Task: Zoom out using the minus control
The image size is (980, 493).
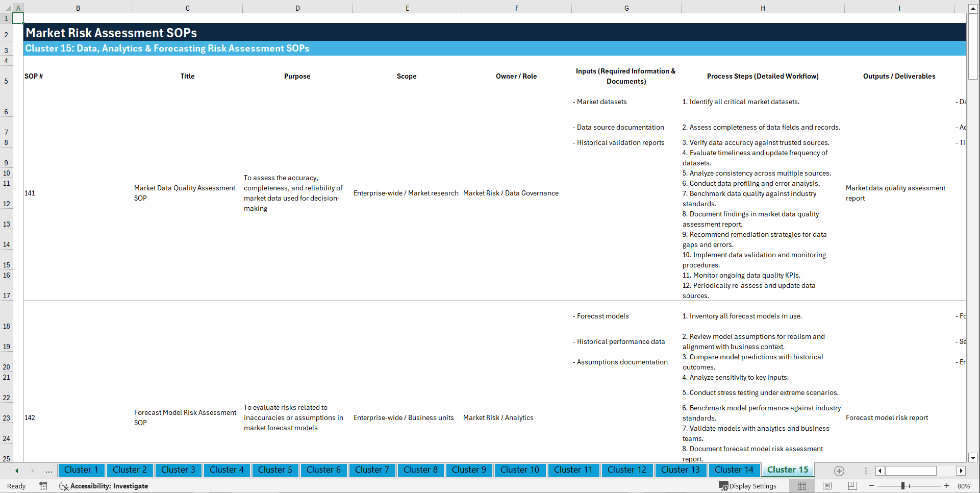Action: 871,486
